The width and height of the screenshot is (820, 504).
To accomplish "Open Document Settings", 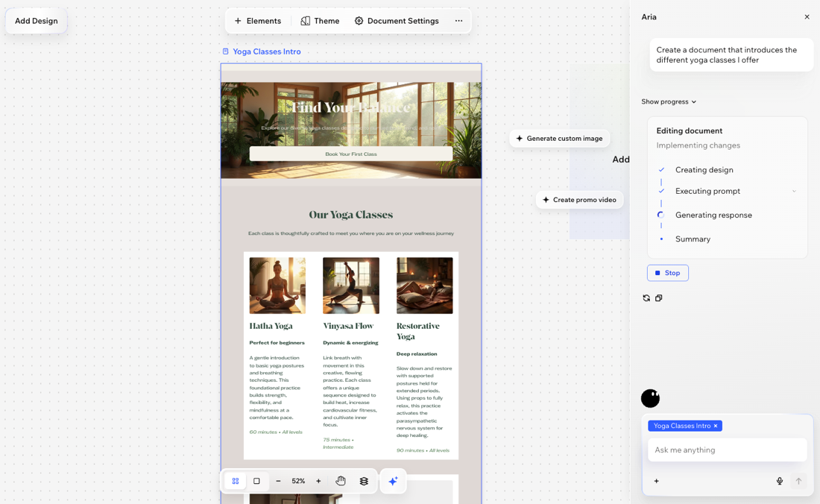I will click(396, 21).
